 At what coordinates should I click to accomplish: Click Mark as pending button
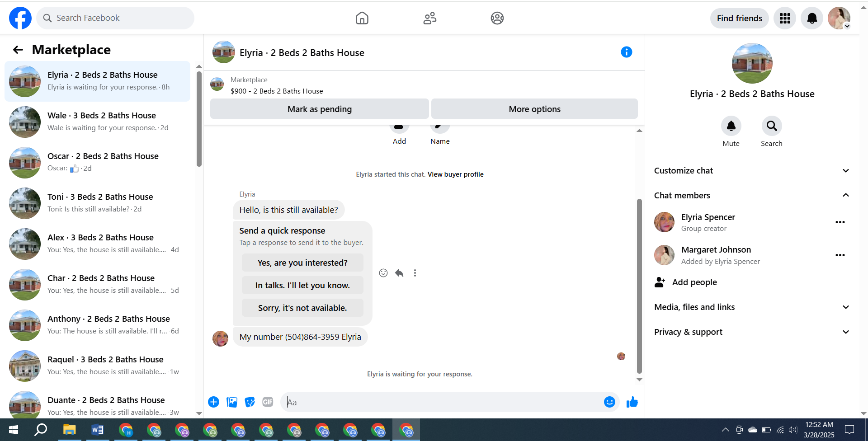click(320, 109)
